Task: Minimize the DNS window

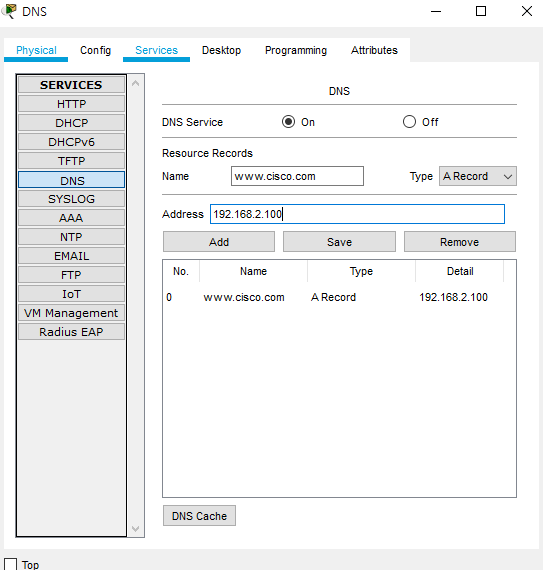Action: pos(436,11)
